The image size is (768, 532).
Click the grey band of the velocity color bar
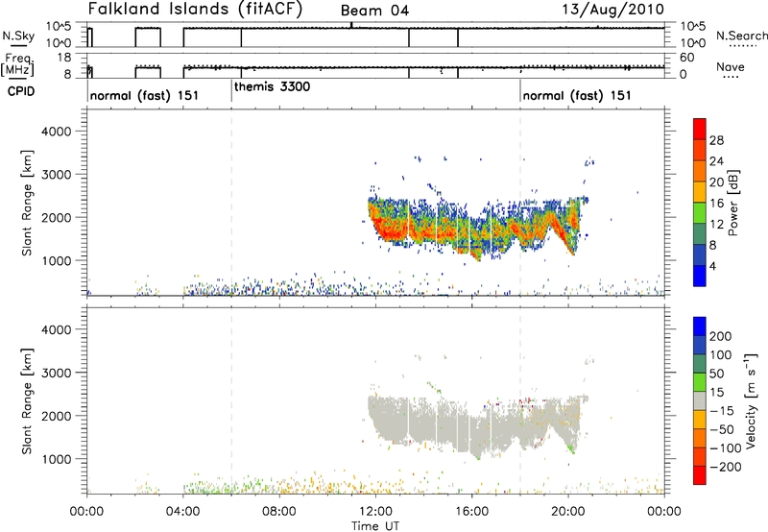[x=700, y=400]
